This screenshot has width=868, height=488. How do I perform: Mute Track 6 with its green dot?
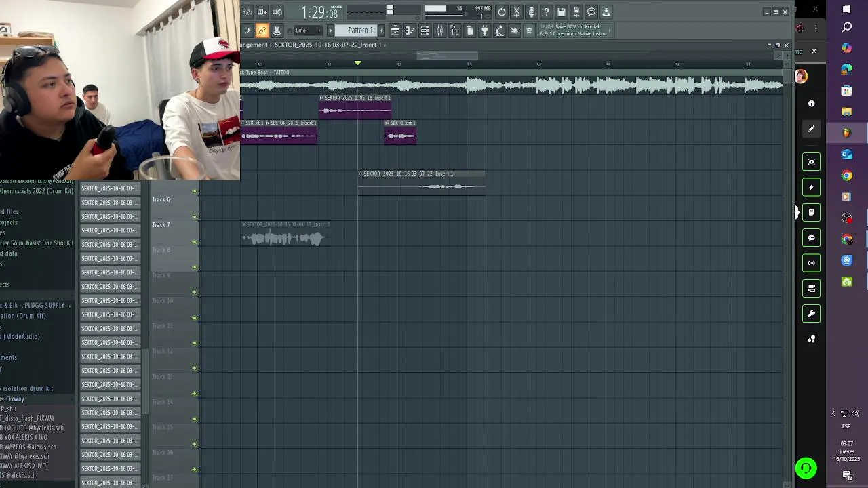195,217
